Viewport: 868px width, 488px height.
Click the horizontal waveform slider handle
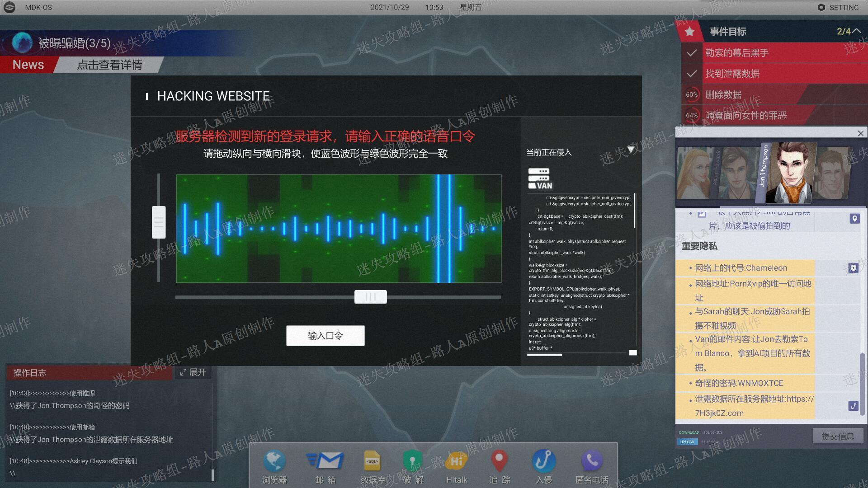pyautogui.click(x=371, y=297)
